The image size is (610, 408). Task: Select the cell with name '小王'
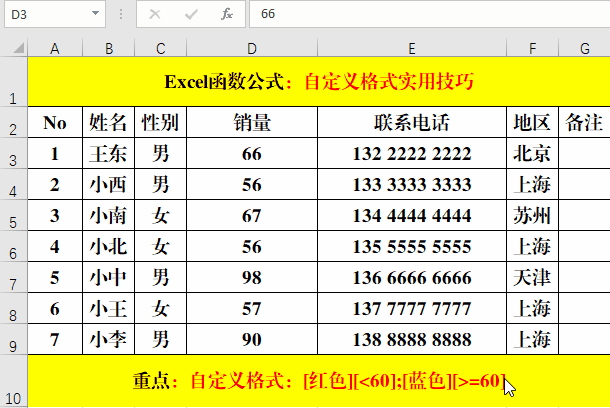(109, 308)
